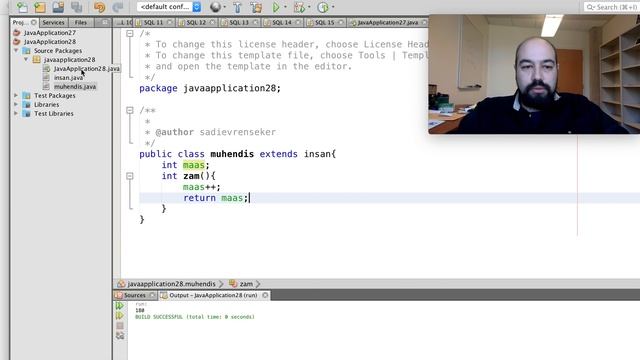Open the SQL 15 editor tab

[324, 22]
